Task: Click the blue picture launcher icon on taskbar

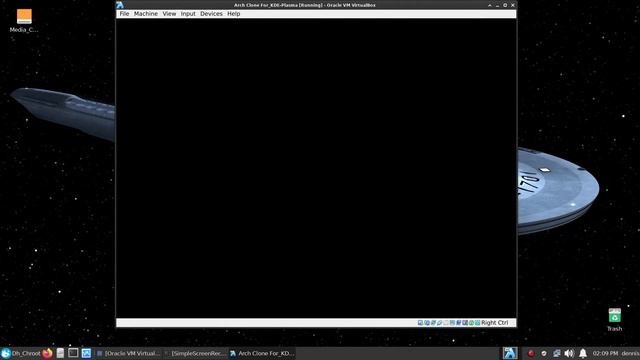Action: 86,353
